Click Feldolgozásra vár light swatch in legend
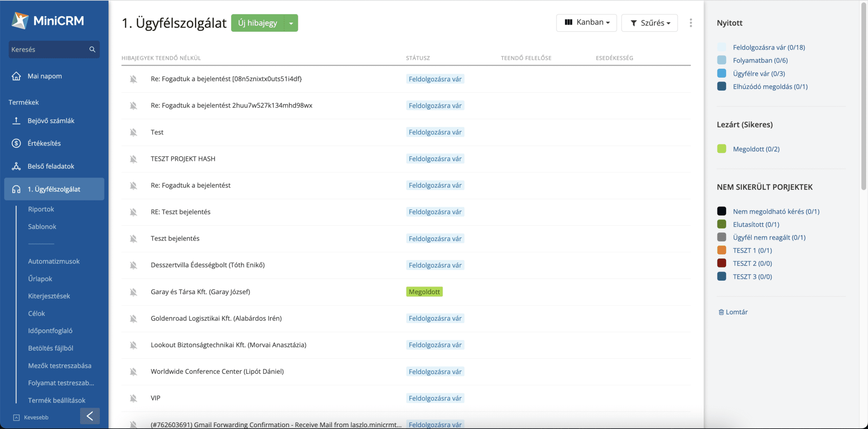Viewport: 868px width, 429px height. (722, 47)
